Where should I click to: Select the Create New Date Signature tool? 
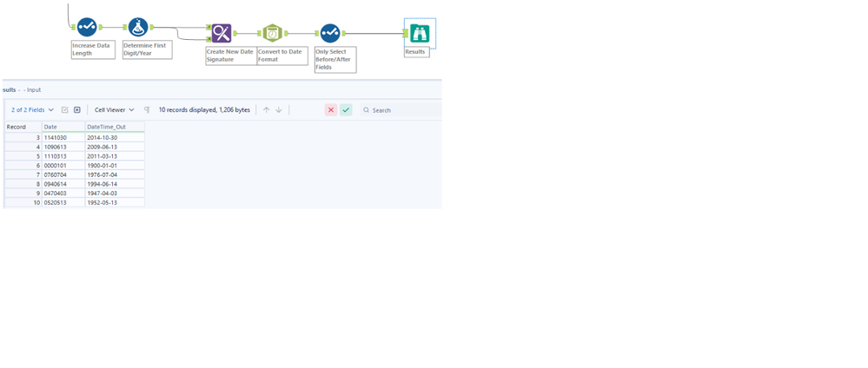222,33
